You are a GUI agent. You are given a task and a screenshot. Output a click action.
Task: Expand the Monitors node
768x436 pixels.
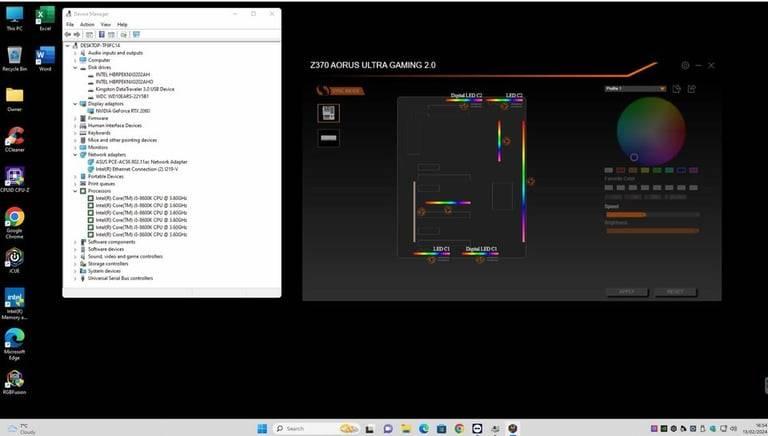click(75, 147)
